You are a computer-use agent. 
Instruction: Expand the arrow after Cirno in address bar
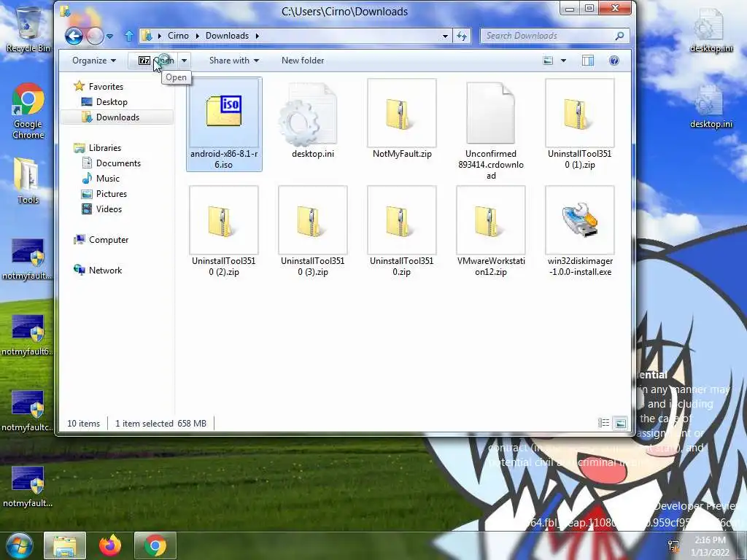click(x=197, y=36)
